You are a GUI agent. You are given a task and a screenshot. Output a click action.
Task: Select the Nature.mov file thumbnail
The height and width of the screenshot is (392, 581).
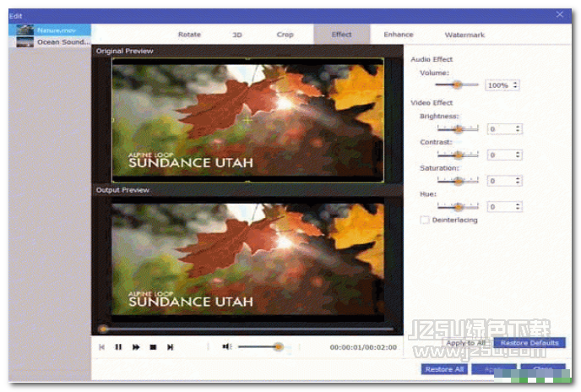(x=24, y=30)
